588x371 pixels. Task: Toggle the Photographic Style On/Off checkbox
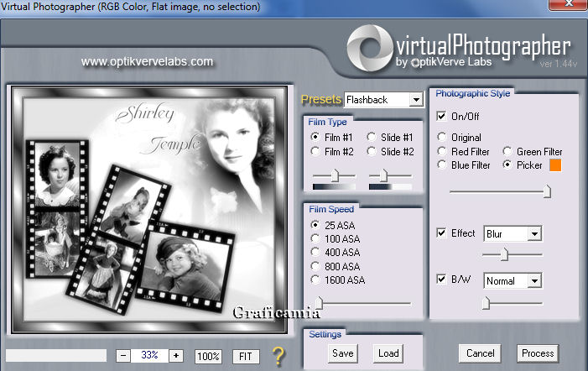click(441, 116)
